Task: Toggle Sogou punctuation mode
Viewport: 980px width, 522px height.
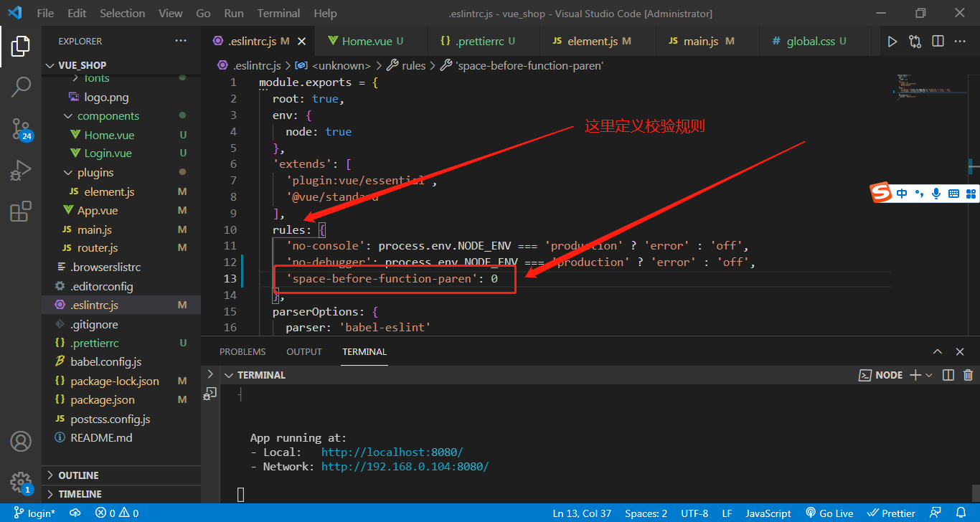Action: click(x=919, y=194)
